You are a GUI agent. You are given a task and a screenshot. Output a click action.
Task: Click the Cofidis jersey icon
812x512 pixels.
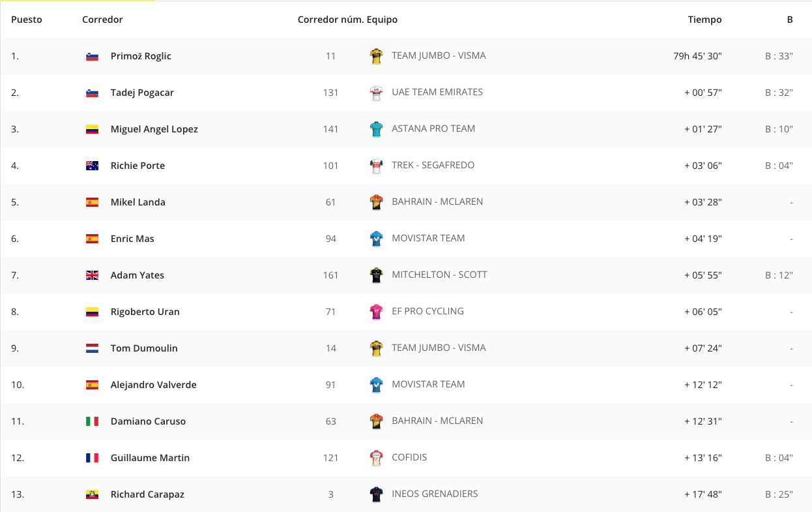376,458
